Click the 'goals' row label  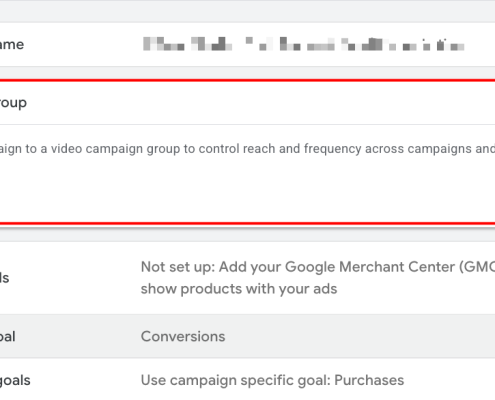pos(15,381)
